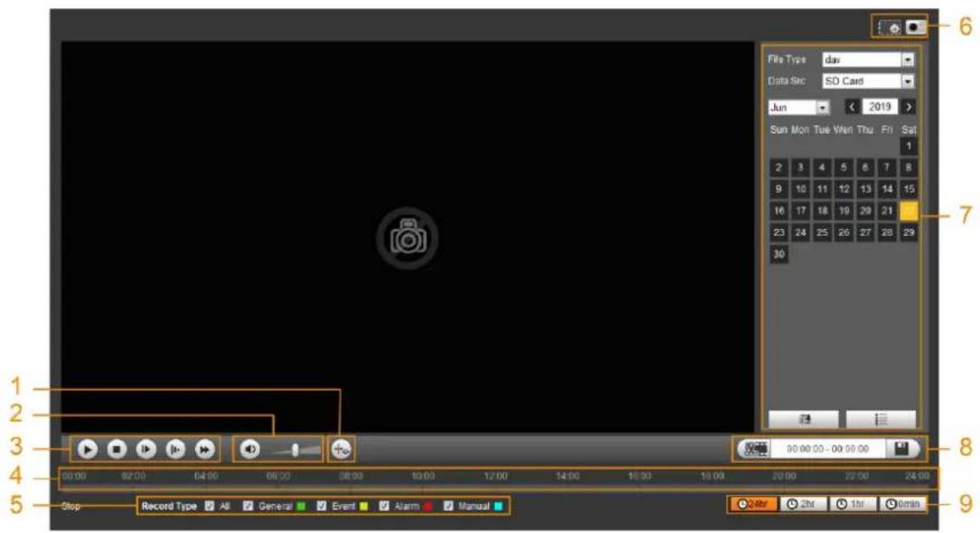This screenshot has height=533, width=980.
Task: Click the Record Type label
Action: tap(169, 506)
